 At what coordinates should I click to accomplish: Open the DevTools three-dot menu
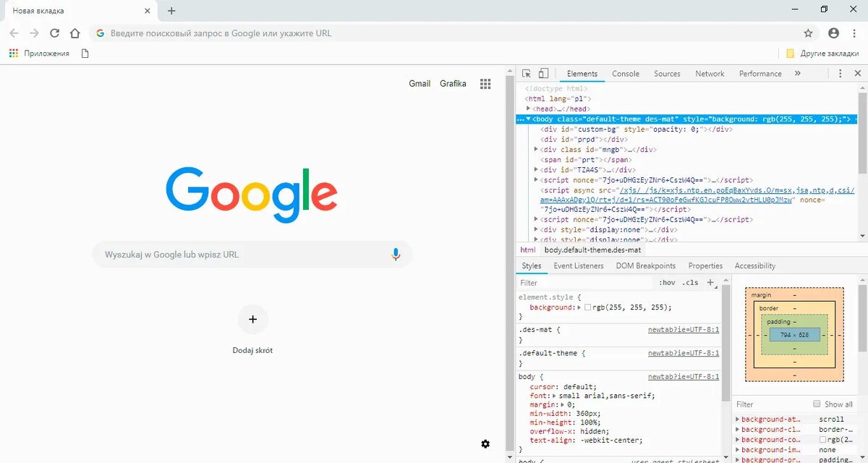coord(840,74)
